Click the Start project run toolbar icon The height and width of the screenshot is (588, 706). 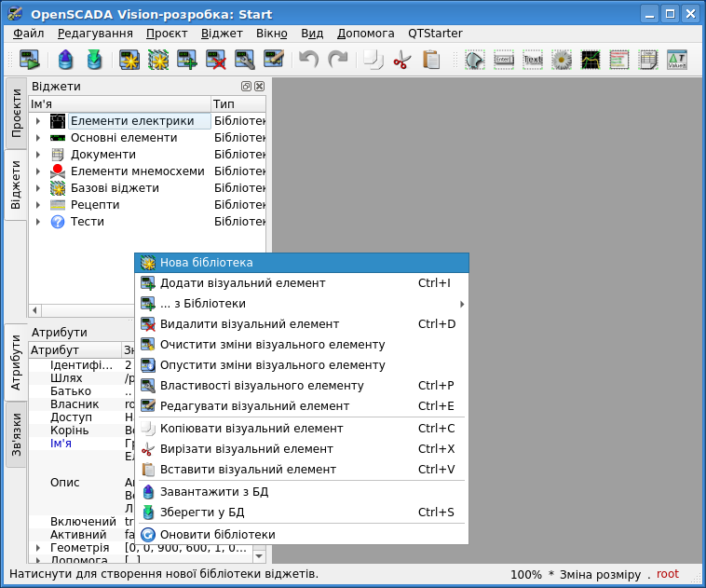[29, 61]
